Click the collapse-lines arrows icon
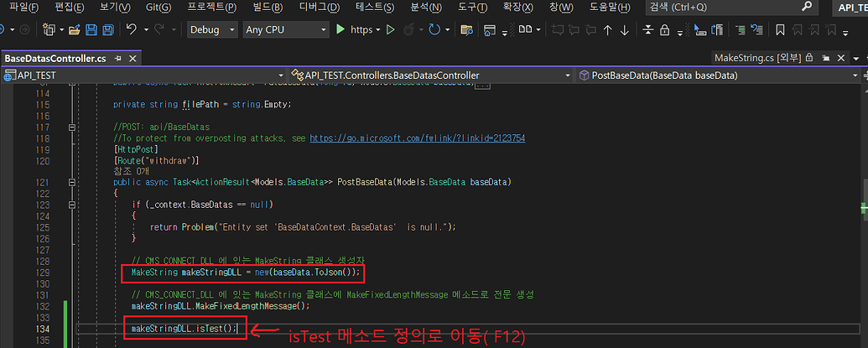 (x=647, y=30)
